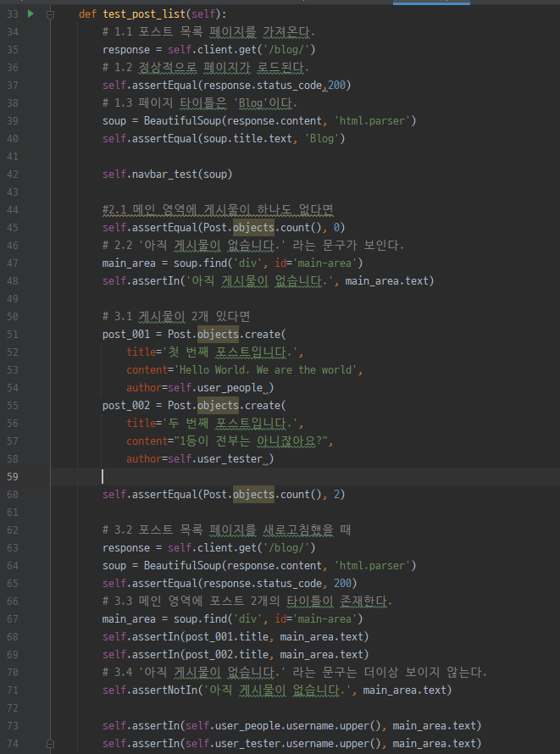This screenshot has width=560, height=754.
Task: Click the 'def test_post_list(self):' definition
Action: (x=152, y=14)
